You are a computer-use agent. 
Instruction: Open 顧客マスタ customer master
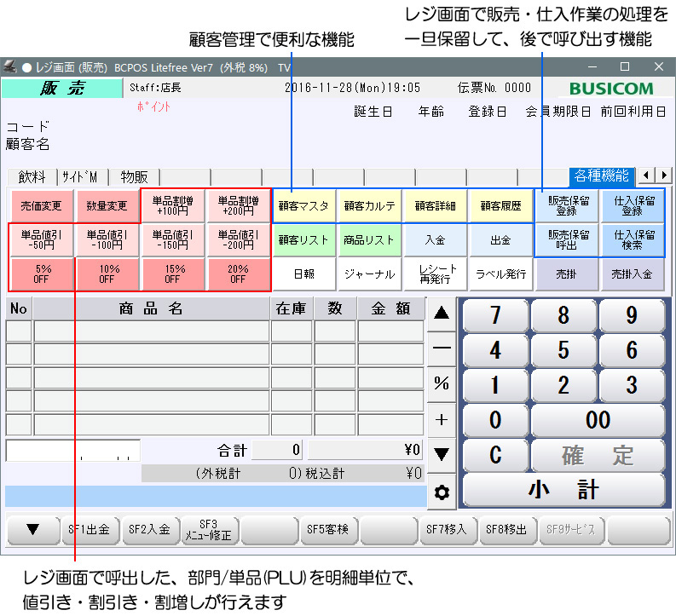click(x=304, y=205)
